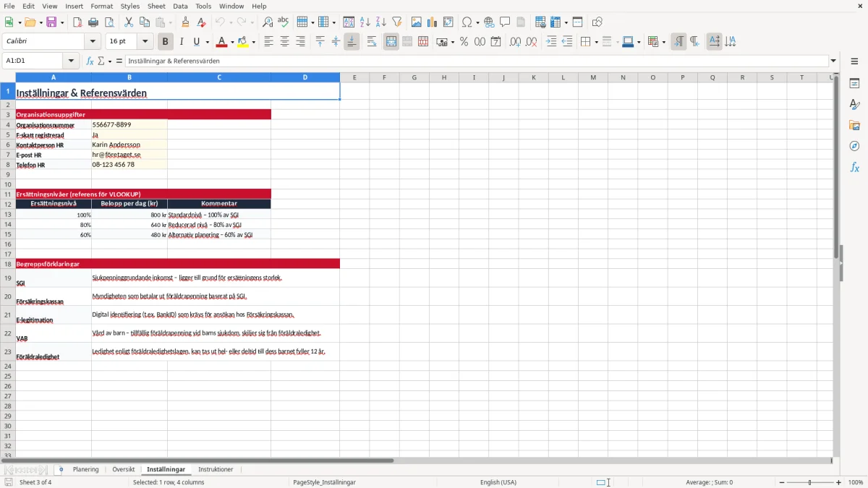Apply yellow background color swatch
This screenshot has width=868, height=488.
244,42
